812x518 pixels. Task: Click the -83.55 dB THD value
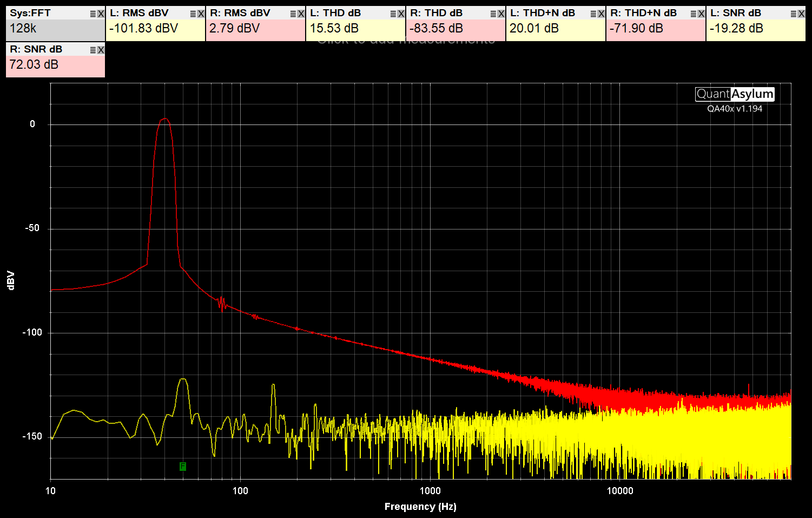click(x=436, y=28)
